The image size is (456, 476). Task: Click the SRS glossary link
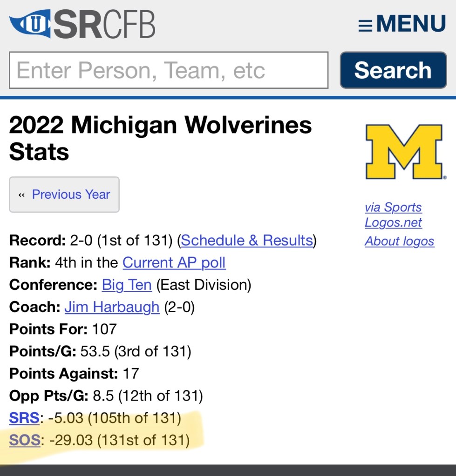(24, 418)
